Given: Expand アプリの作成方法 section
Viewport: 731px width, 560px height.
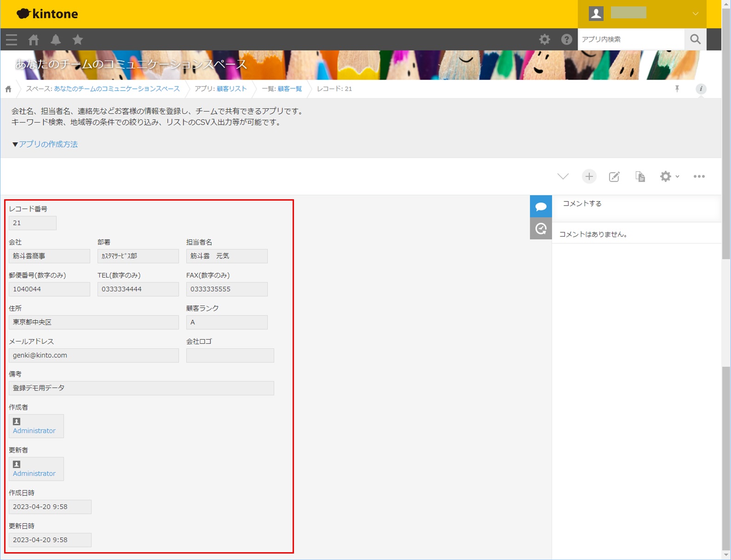Looking at the screenshot, I should click(x=45, y=144).
